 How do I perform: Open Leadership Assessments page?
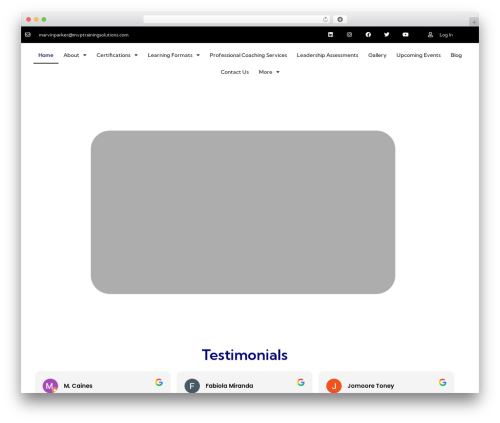coord(327,55)
